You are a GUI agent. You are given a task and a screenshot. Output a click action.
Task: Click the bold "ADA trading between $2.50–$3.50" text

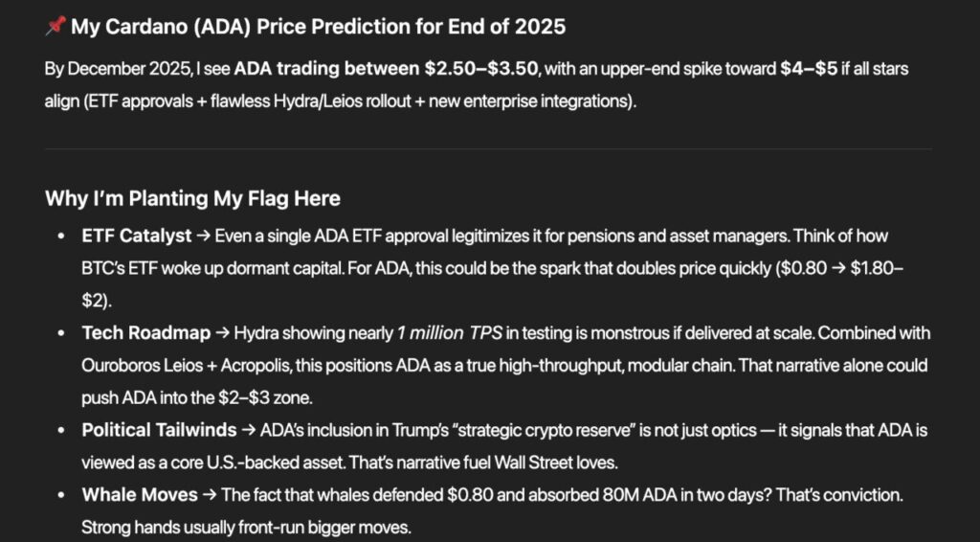pos(387,69)
